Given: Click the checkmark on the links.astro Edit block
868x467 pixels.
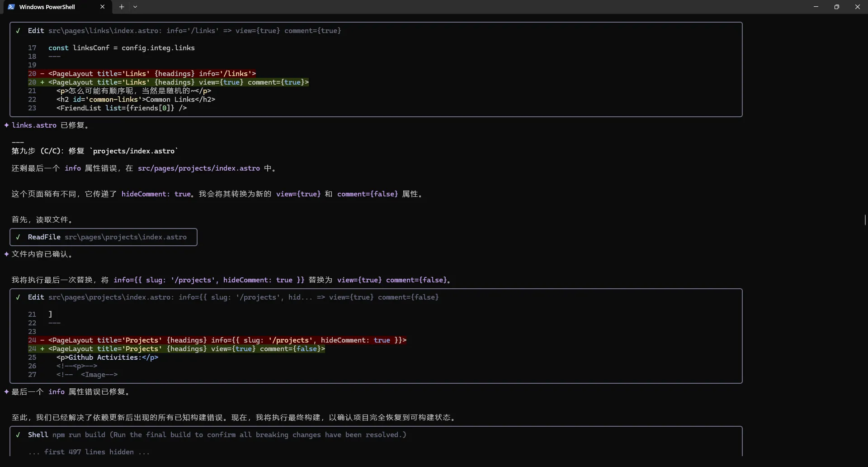Looking at the screenshot, I should coord(18,30).
